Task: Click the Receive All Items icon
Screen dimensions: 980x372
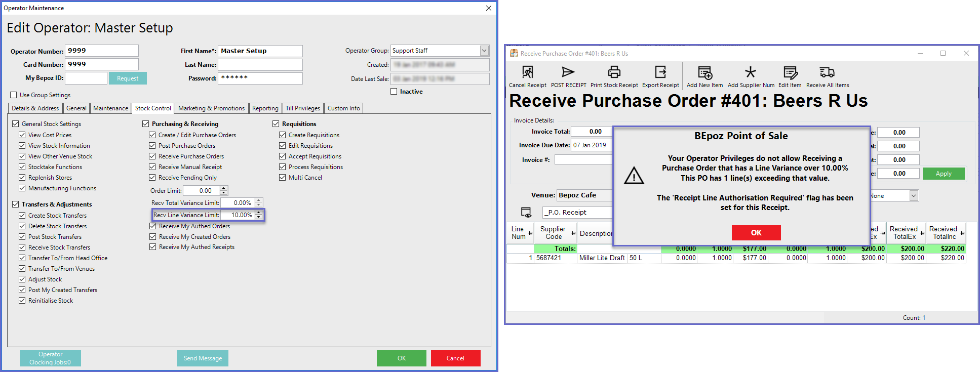Action: pos(827,72)
